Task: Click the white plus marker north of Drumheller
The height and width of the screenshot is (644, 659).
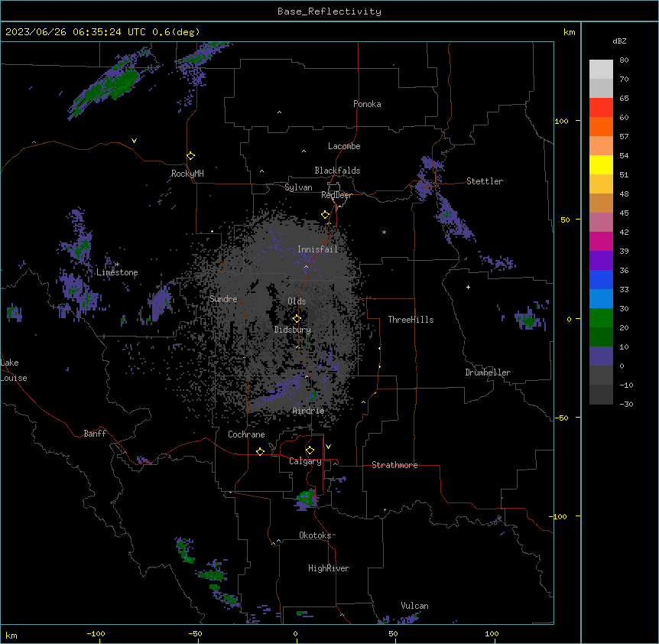Action: coord(468,287)
